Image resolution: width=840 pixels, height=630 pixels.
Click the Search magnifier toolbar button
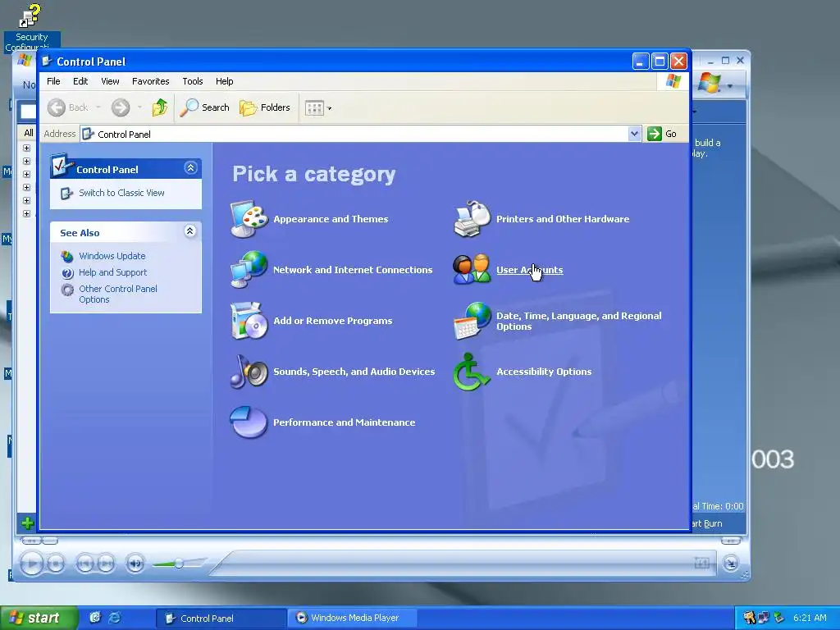(204, 107)
